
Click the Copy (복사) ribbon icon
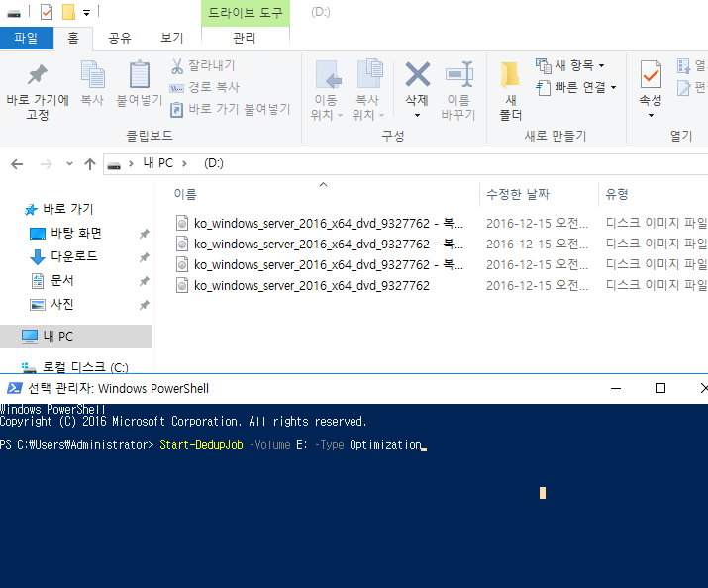92,74
